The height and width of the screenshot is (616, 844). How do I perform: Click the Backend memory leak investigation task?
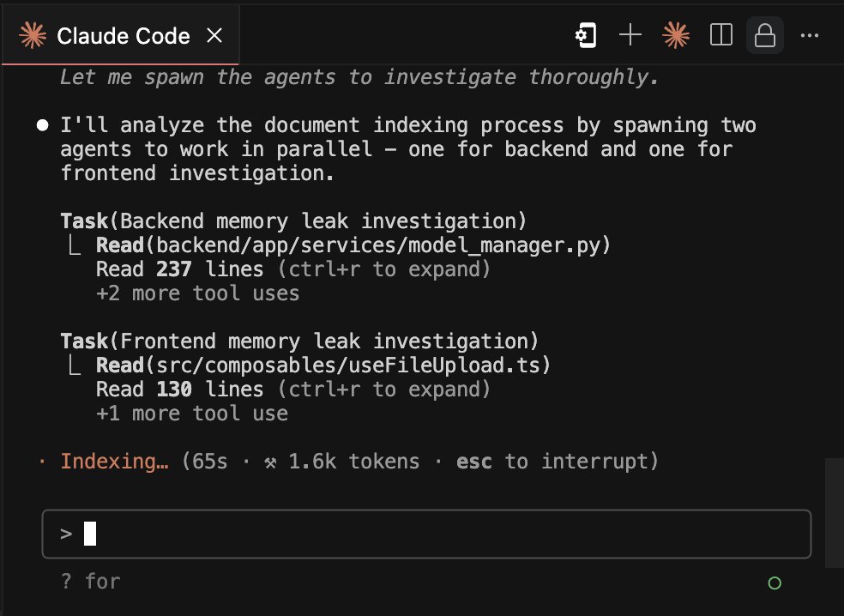pyautogui.click(x=293, y=221)
